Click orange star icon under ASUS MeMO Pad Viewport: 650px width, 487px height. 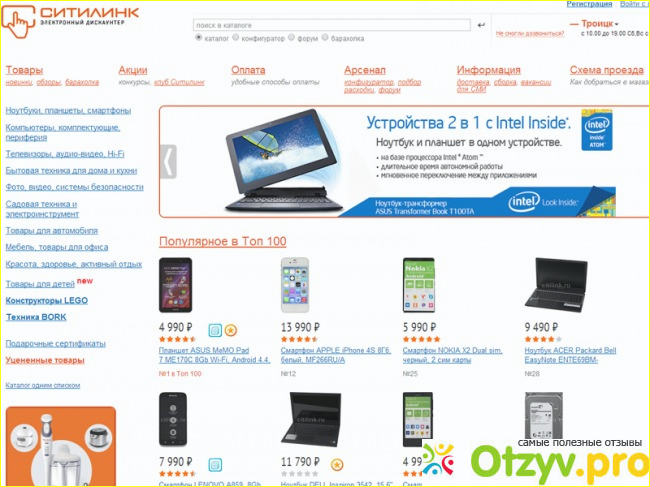click(x=231, y=330)
